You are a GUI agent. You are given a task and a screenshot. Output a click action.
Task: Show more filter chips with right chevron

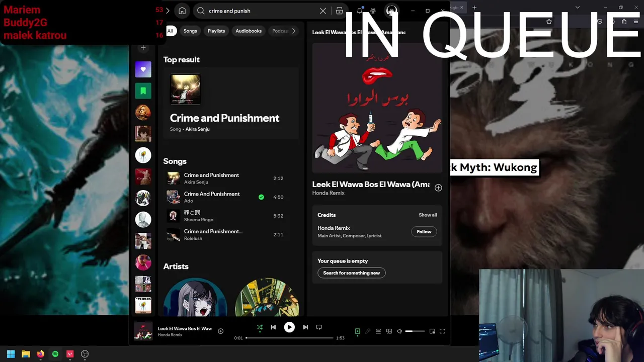(x=294, y=31)
